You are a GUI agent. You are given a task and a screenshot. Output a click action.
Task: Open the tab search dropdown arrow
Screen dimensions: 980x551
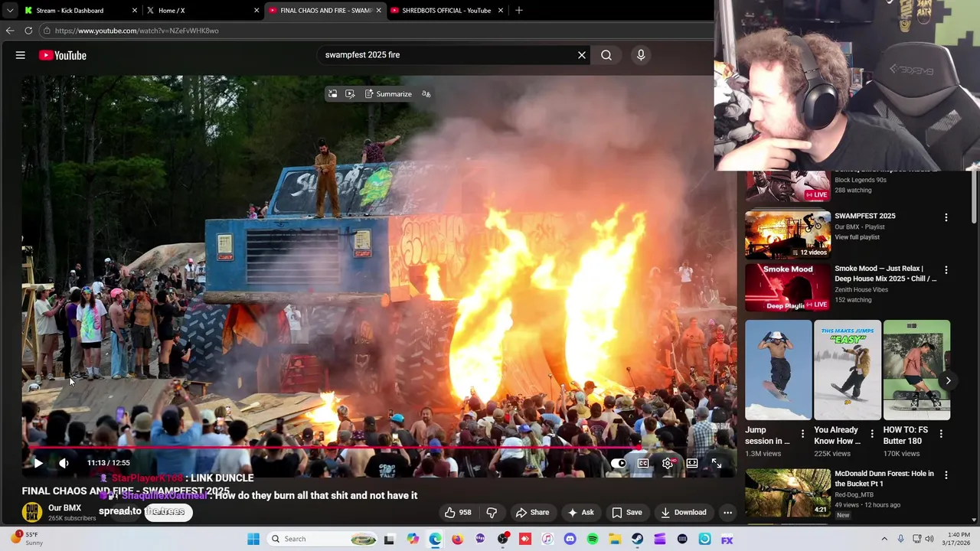pos(10,11)
